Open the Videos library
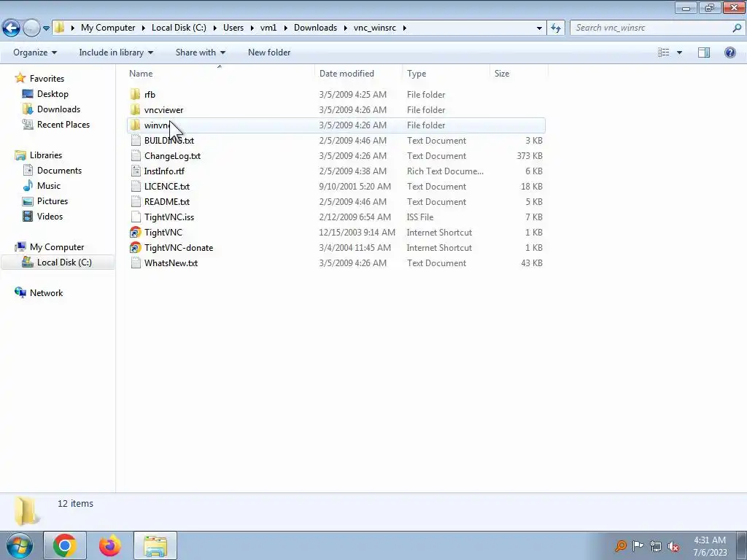Viewport: 747px width, 560px height. tap(50, 216)
